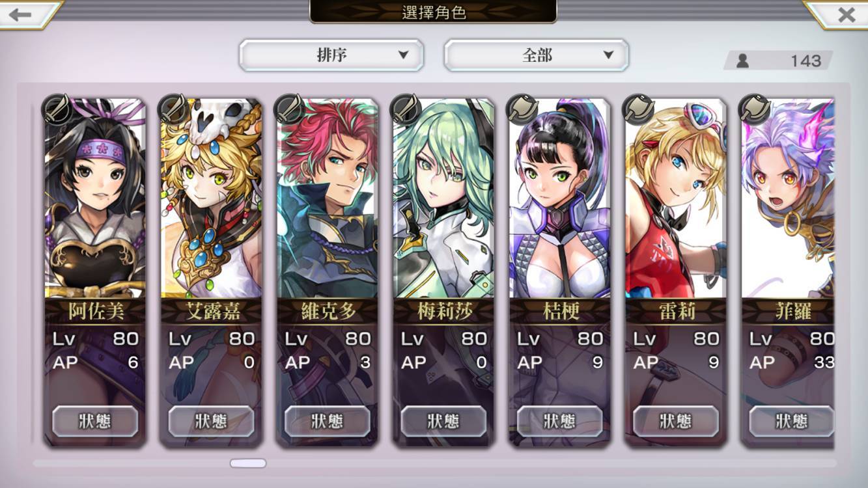This screenshot has height=488, width=868.
Task: Click the axe weapon icon on 菲羅's card
Action: [x=754, y=109]
